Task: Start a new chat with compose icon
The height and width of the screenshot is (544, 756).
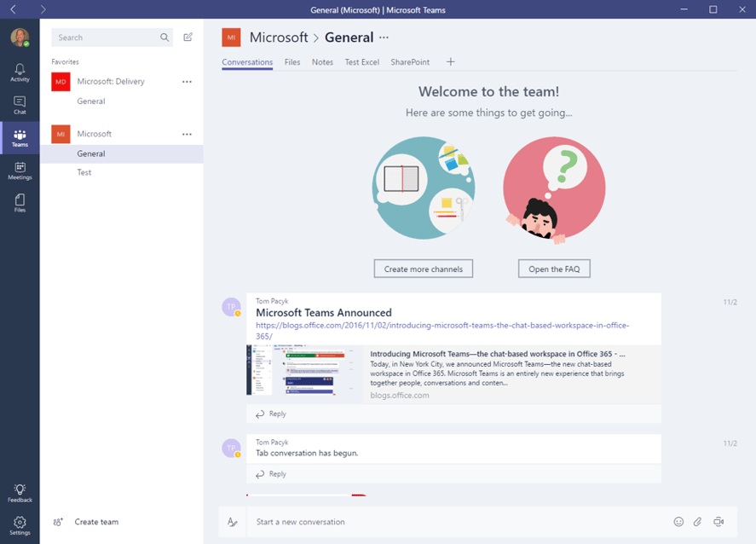Action: [x=188, y=38]
